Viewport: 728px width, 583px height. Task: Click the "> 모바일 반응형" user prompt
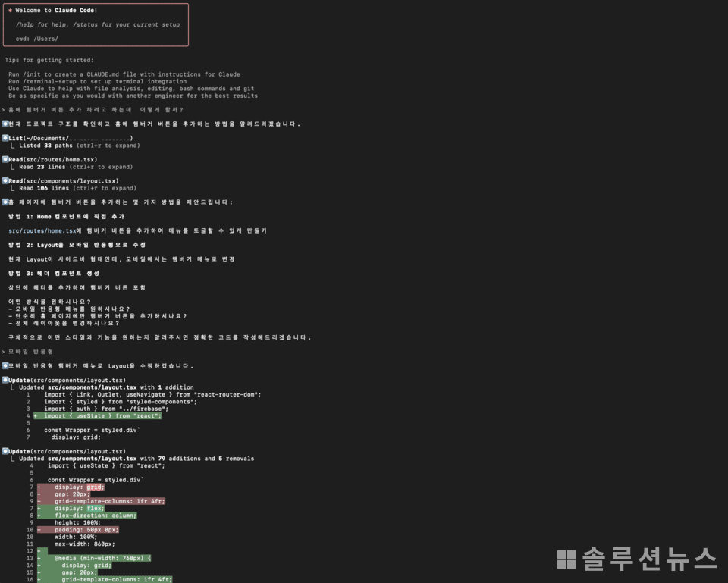27,352
